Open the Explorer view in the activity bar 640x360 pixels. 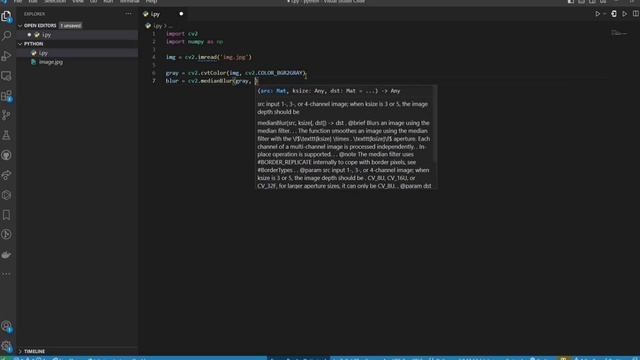[x=7, y=16]
